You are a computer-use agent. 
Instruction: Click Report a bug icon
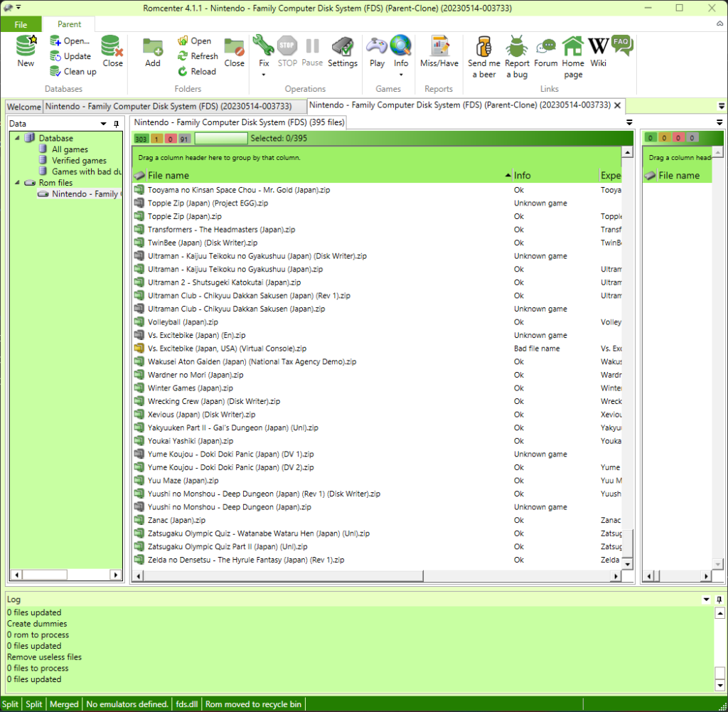coord(517,57)
